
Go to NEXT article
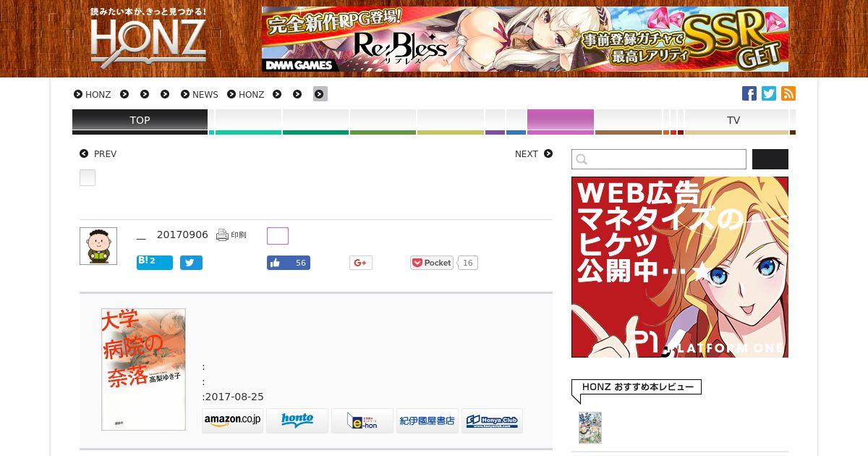(533, 154)
